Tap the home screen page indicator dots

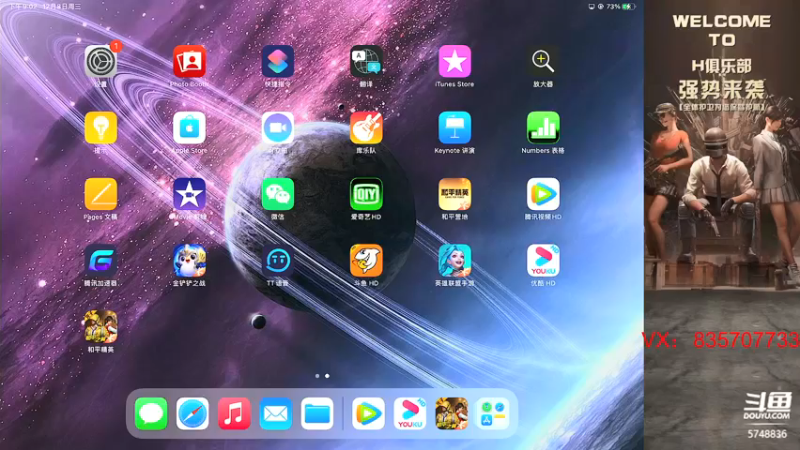pos(322,376)
